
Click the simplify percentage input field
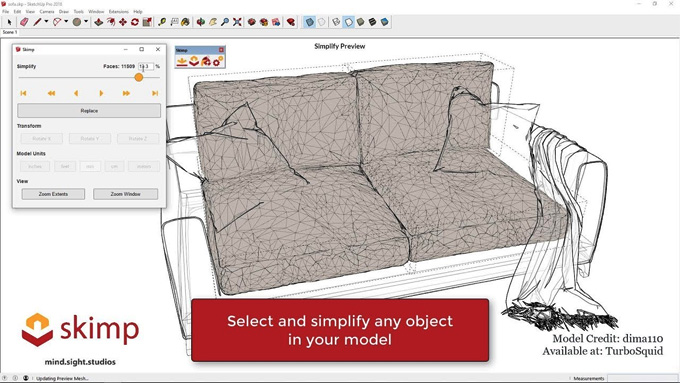point(146,66)
